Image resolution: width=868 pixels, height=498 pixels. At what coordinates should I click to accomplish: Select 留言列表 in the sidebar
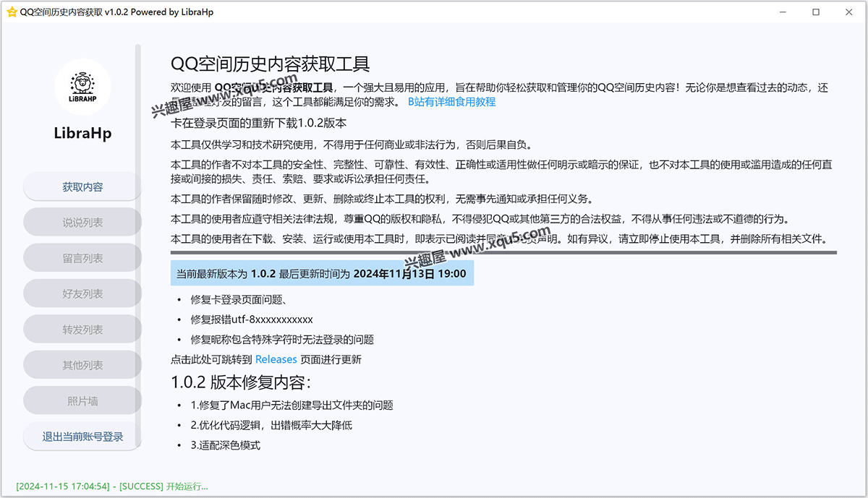82,258
